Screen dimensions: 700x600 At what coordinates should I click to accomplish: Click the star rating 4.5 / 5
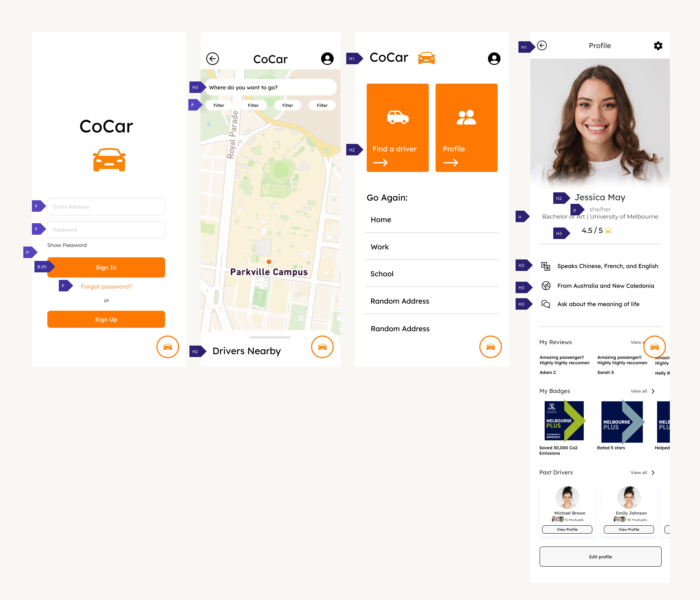pos(596,230)
